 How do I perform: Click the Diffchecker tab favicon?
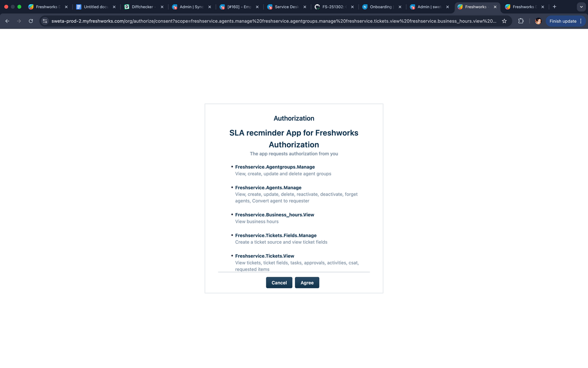coord(127,7)
